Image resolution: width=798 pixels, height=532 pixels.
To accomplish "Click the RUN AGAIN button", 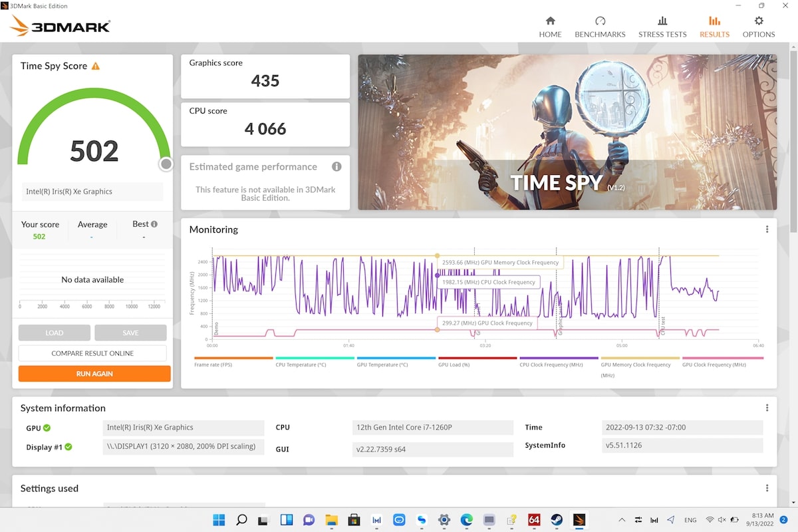I will [x=94, y=374].
